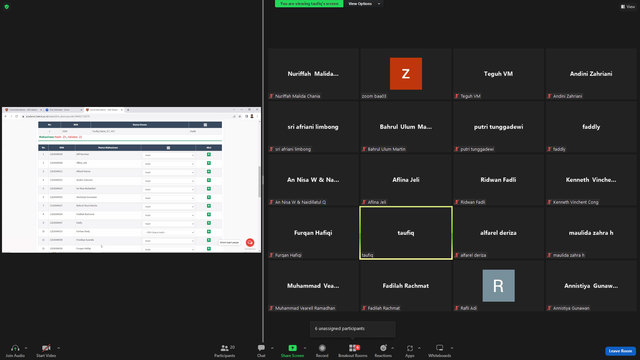The width and height of the screenshot is (640, 360).
Task: Expand chat options caret next to Chat
Action: (x=272, y=348)
